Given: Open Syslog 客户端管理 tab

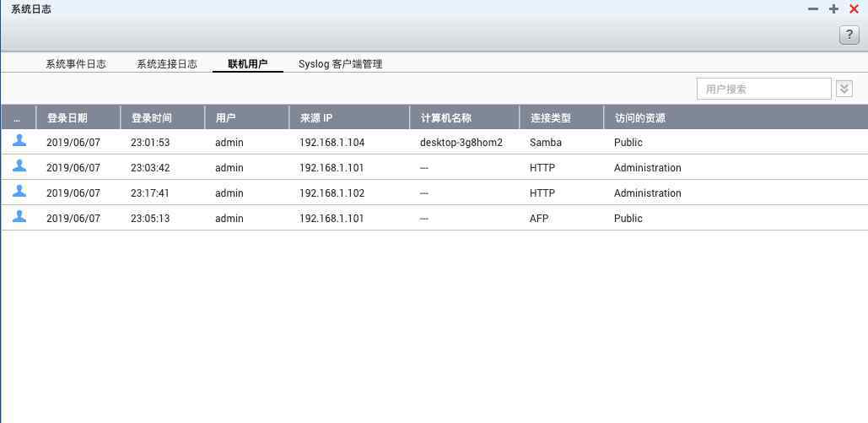Looking at the screenshot, I should coord(341,64).
